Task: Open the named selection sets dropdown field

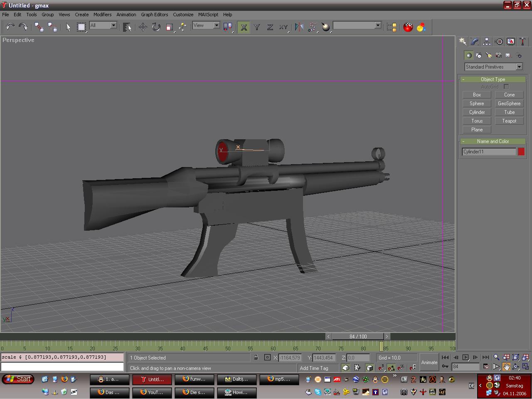Action: click(x=357, y=25)
